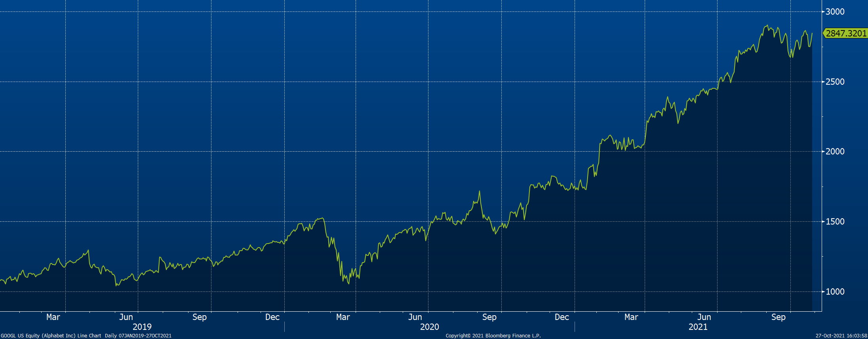Select the 1000 y-axis price label
Screen dimensions: 868x339
click(x=835, y=291)
